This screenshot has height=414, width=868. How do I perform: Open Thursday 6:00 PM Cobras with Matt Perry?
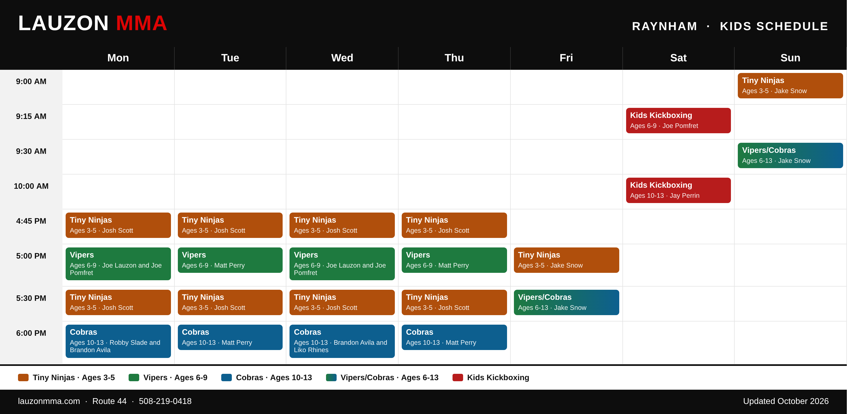pos(454,337)
